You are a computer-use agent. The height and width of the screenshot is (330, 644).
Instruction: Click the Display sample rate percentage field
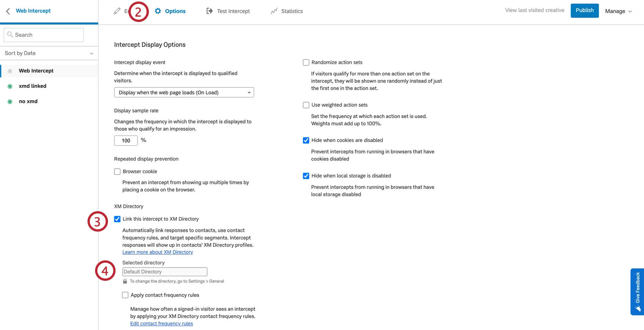pyautogui.click(x=125, y=140)
